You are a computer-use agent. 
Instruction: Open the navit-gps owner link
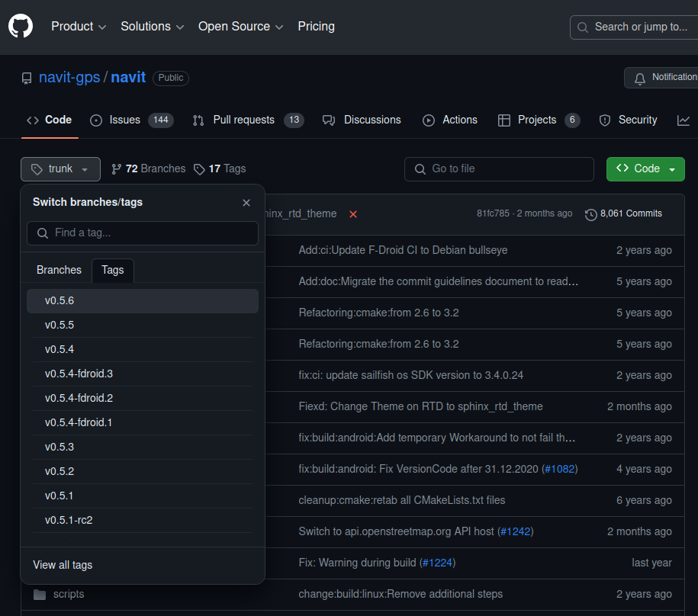[69, 78]
